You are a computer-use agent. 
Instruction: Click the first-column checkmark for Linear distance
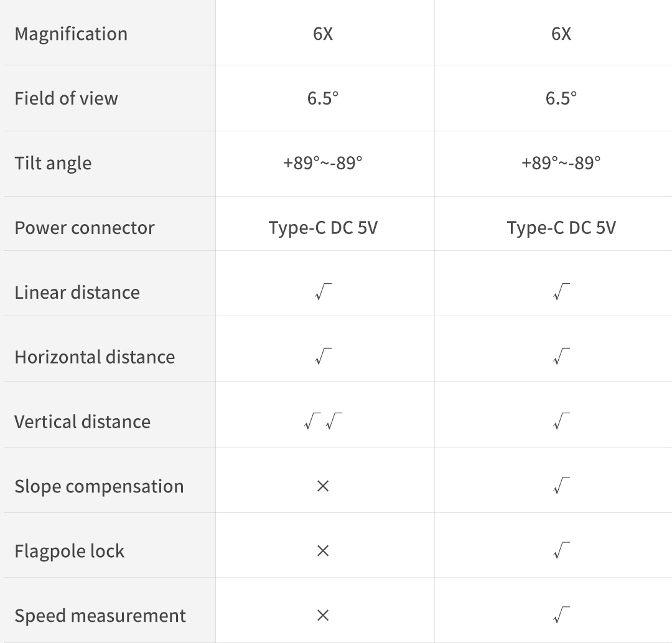[323, 292]
